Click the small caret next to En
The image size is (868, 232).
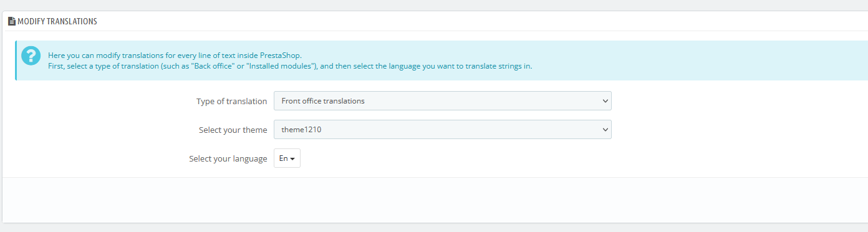(x=292, y=159)
